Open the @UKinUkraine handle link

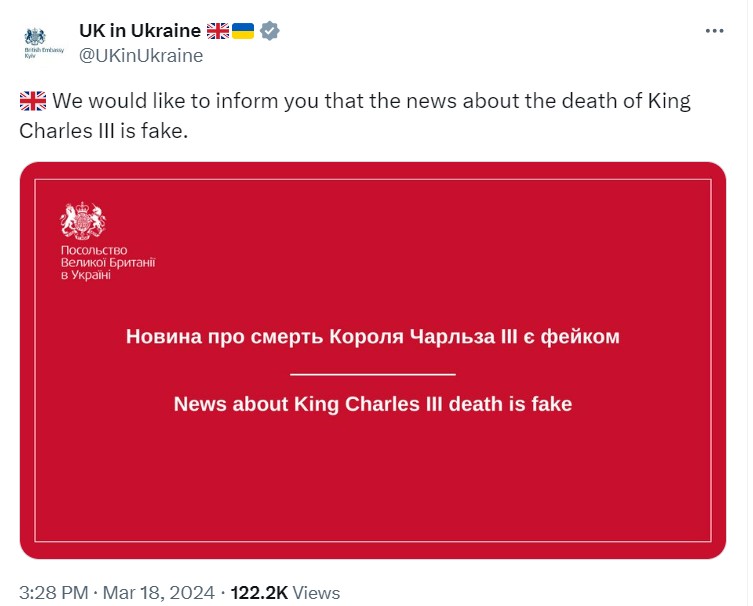pyautogui.click(x=141, y=56)
